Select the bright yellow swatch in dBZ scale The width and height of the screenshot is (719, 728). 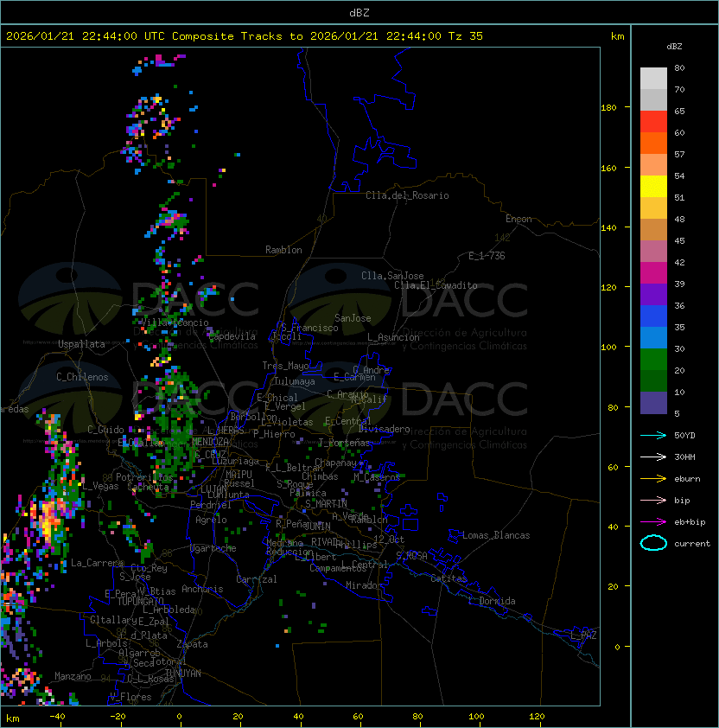pyautogui.click(x=653, y=187)
